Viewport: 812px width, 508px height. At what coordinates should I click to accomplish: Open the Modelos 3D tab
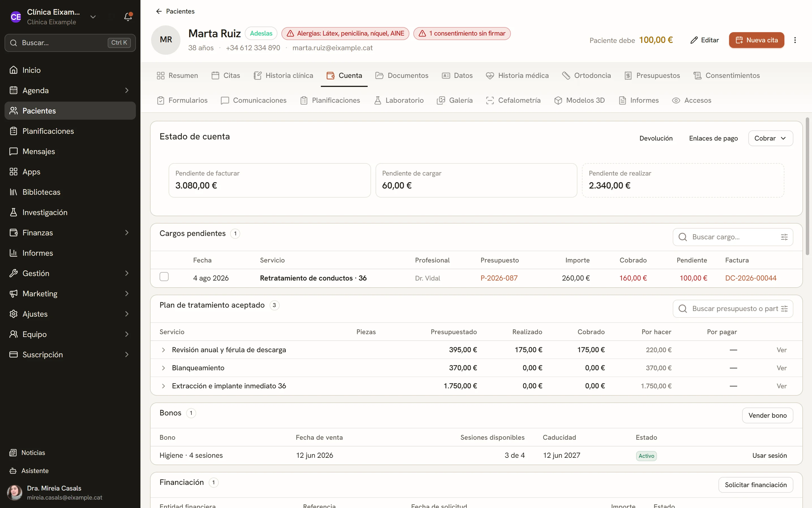[579, 100]
